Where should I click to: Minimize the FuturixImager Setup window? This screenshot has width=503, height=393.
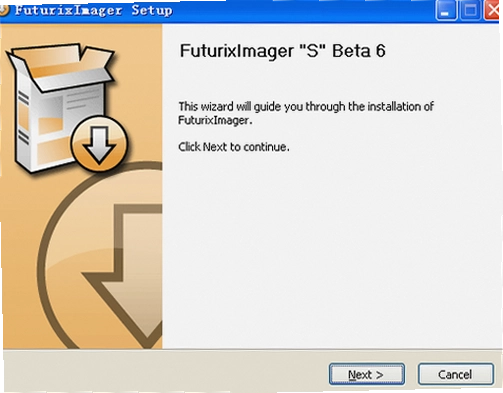coord(446,11)
